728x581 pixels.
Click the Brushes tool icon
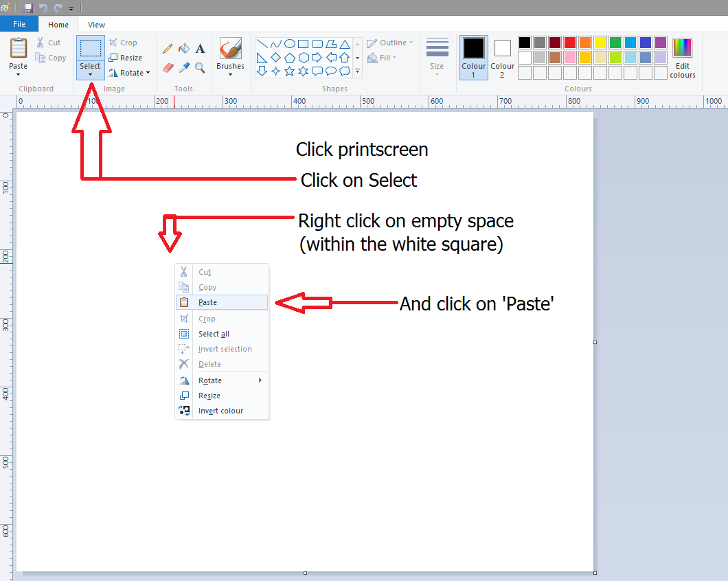(x=230, y=48)
